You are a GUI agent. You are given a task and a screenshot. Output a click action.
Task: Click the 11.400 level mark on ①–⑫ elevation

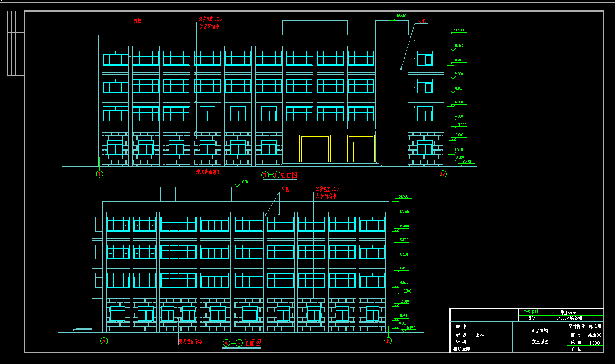click(459, 60)
